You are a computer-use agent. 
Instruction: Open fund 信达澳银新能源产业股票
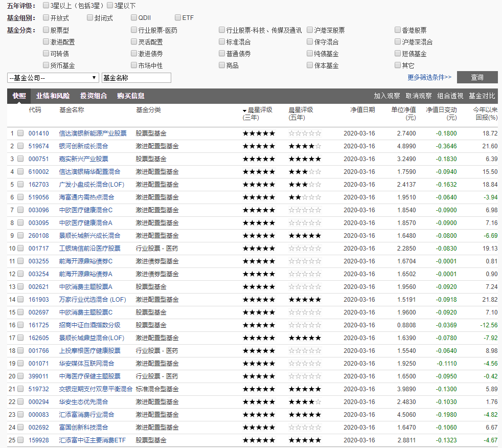(x=93, y=133)
